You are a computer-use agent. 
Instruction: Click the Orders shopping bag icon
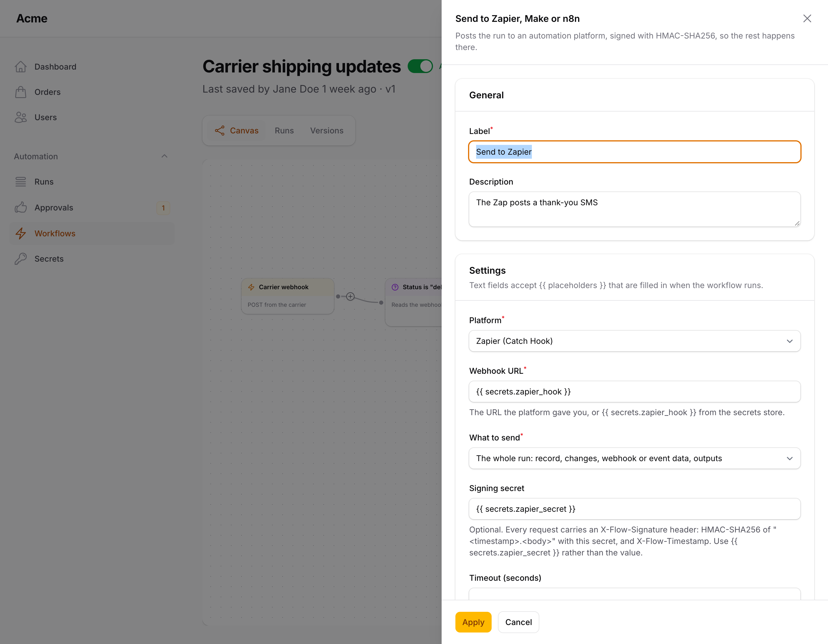click(x=21, y=92)
